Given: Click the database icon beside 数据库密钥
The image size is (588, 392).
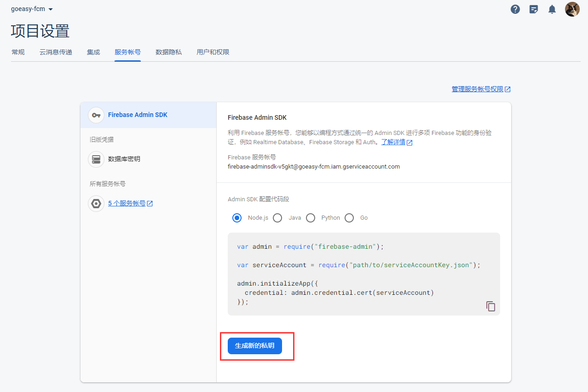Looking at the screenshot, I should (x=96, y=159).
